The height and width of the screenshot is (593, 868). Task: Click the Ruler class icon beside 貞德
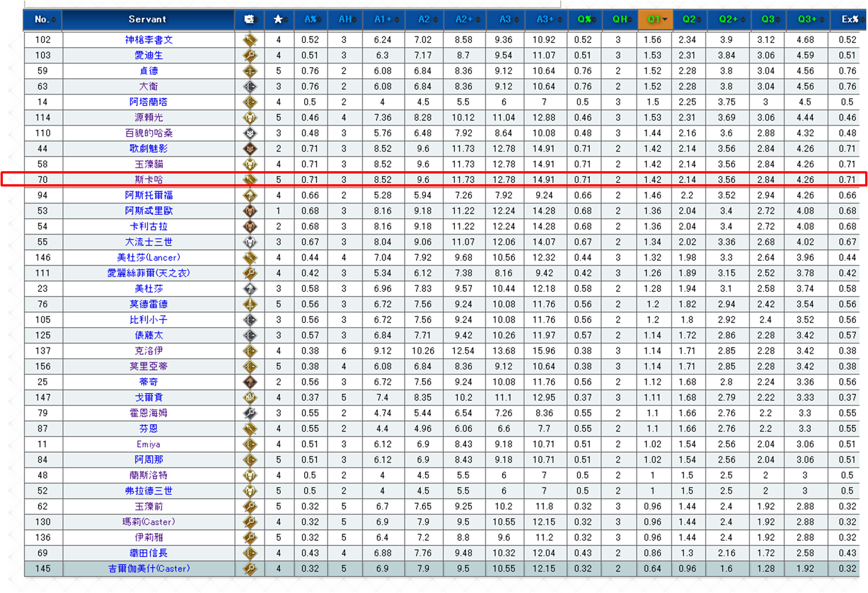(250, 71)
